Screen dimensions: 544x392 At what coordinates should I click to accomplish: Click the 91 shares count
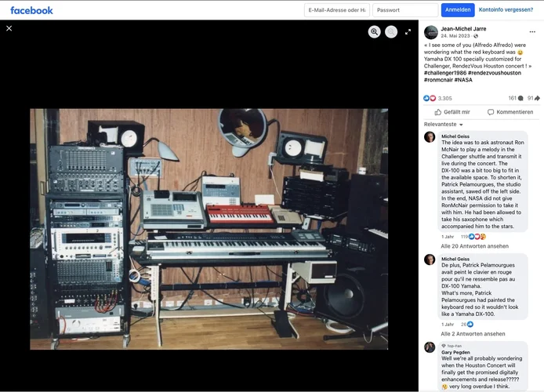coord(534,98)
